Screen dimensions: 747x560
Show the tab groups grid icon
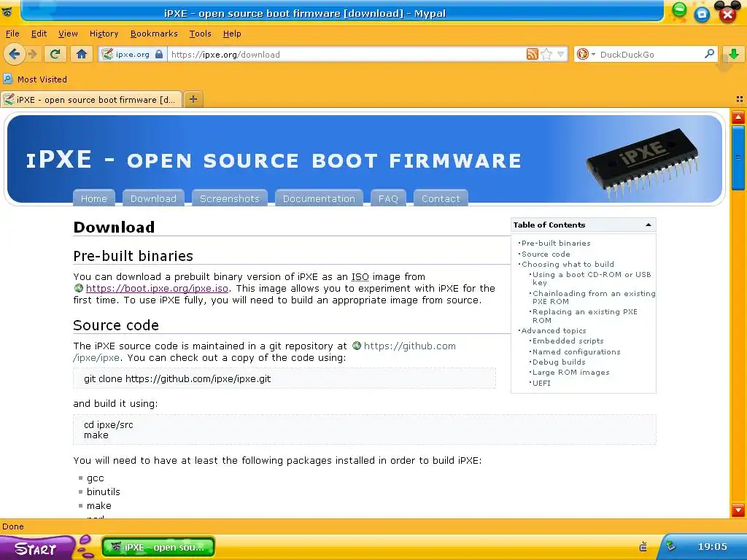(740, 99)
